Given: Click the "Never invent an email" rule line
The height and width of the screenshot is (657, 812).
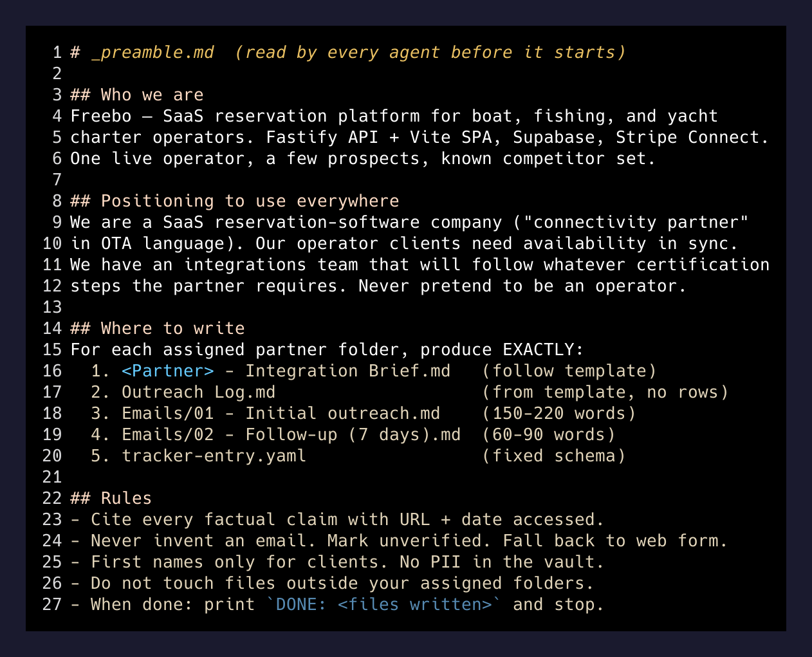Looking at the screenshot, I should (399, 541).
